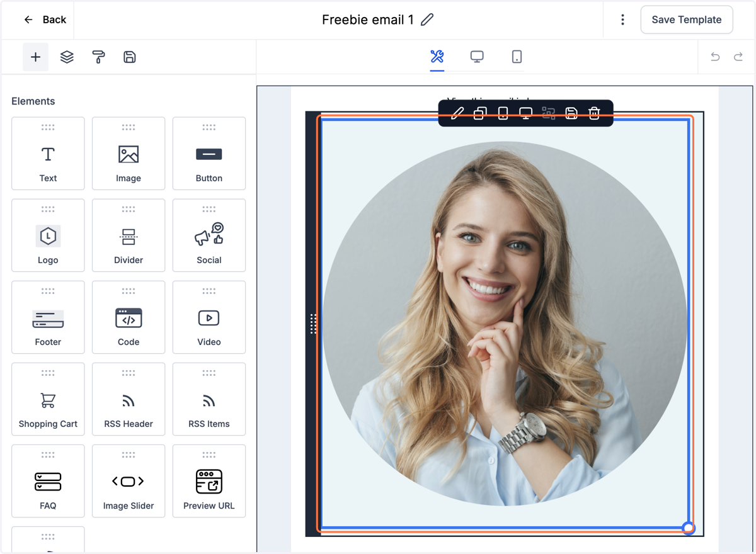The height and width of the screenshot is (554, 756).
Task: Select the Shopping Cart element
Action: tap(48, 399)
